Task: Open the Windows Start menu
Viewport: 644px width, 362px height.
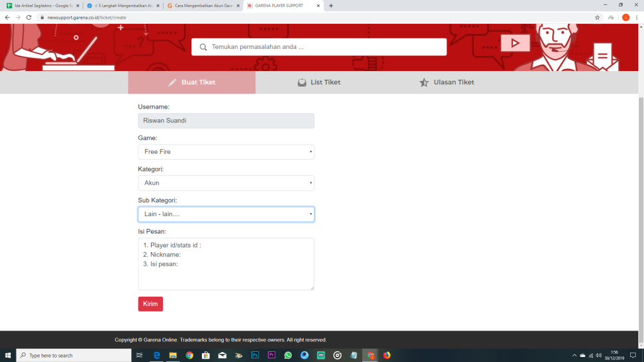Action: click(x=8, y=356)
